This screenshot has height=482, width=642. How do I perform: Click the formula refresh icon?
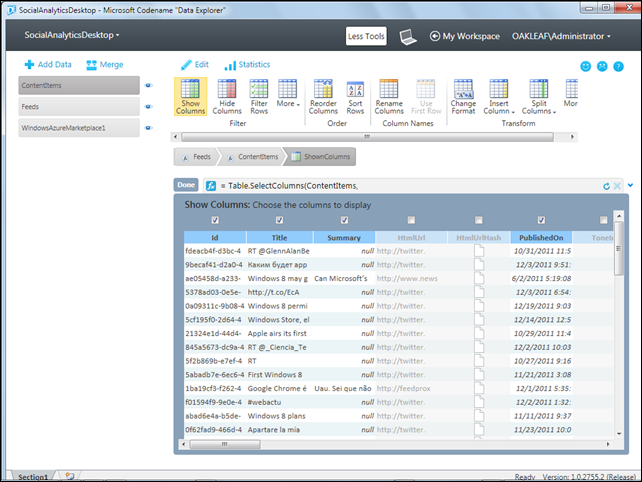click(x=606, y=186)
